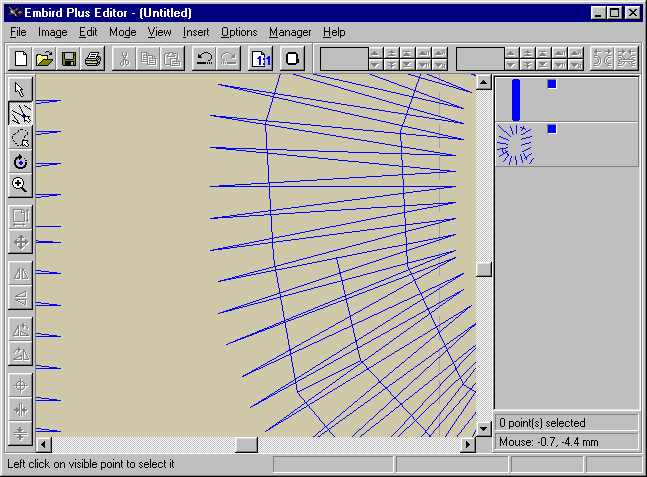Open the Manager menu
Screen dimensions: 647x477
[x=290, y=32]
